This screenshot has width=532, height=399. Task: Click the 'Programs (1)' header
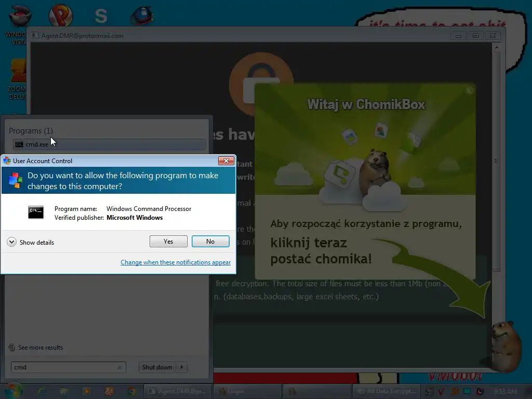(x=31, y=130)
